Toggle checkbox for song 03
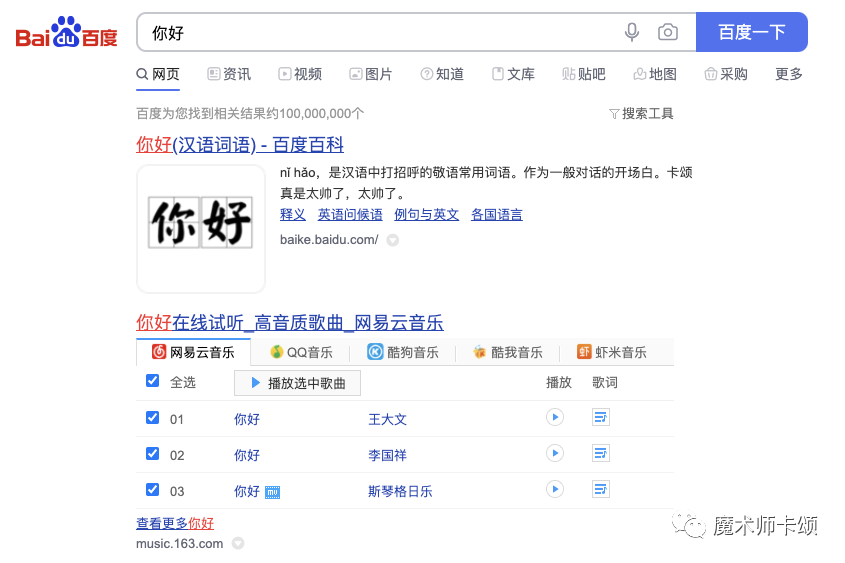Viewport: 845px width, 563px height. (x=153, y=489)
